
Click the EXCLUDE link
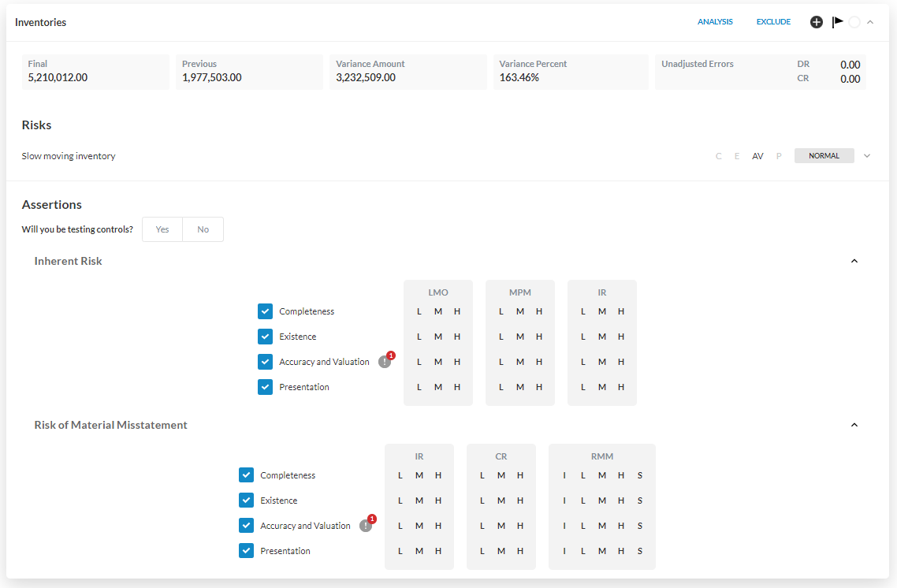(773, 22)
